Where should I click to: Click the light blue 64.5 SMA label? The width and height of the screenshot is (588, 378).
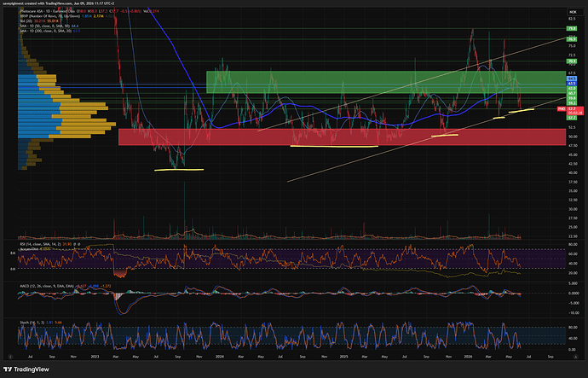(x=571, y=79)
